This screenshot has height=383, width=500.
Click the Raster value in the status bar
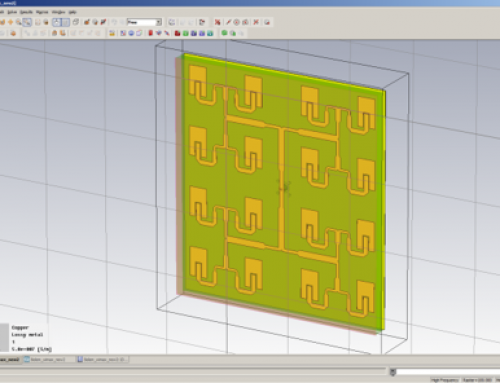[x=477, y=380]
